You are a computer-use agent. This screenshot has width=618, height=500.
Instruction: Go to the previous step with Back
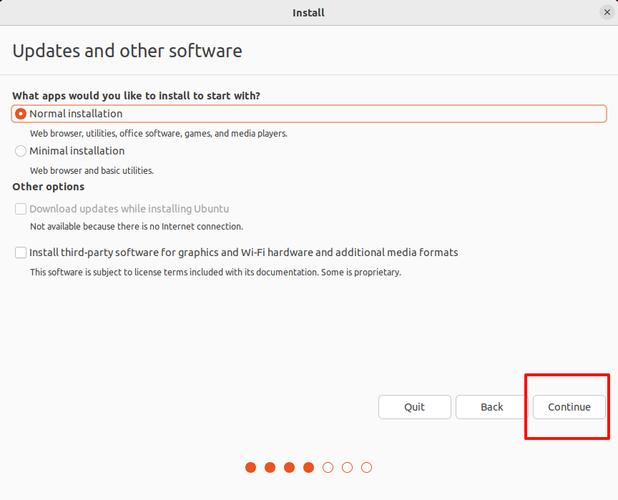[491, 407]
